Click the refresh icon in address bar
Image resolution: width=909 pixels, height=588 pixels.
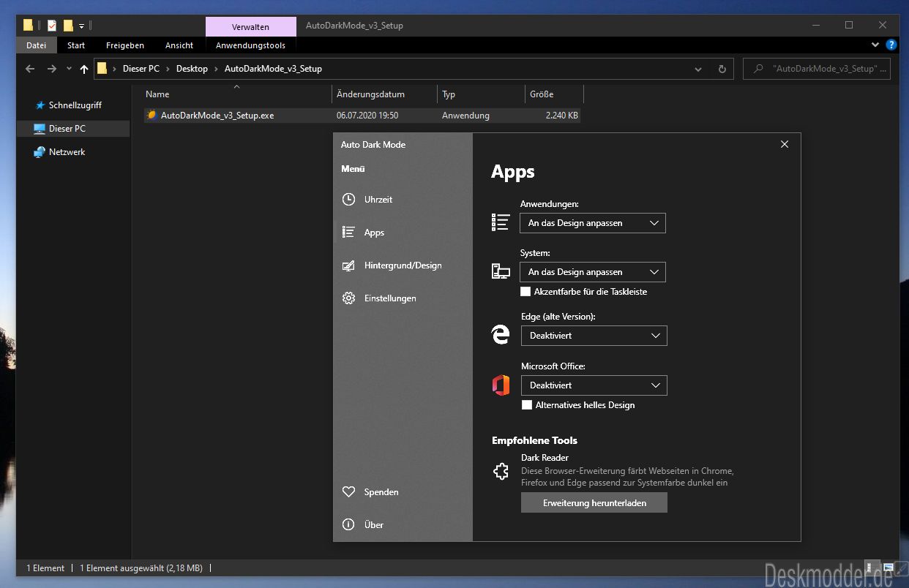click(722, 69)
